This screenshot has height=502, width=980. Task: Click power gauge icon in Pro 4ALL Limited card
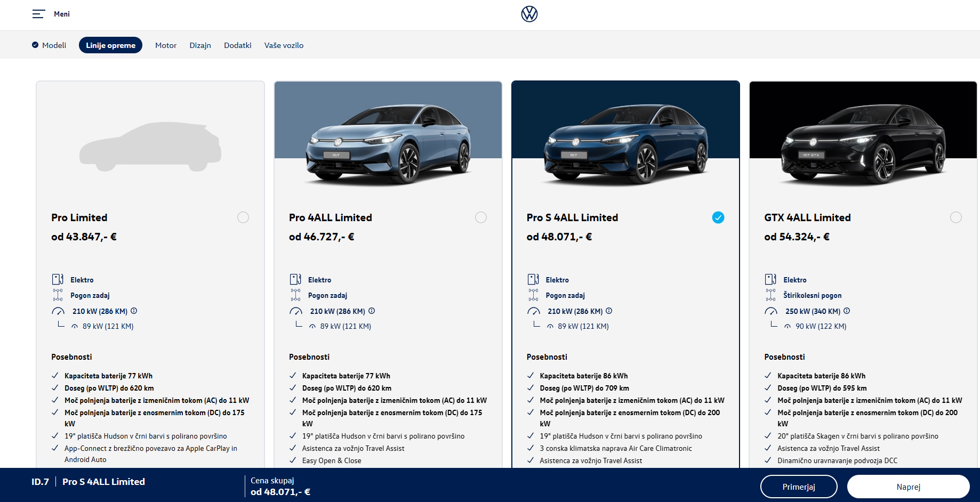pos(296,311)
